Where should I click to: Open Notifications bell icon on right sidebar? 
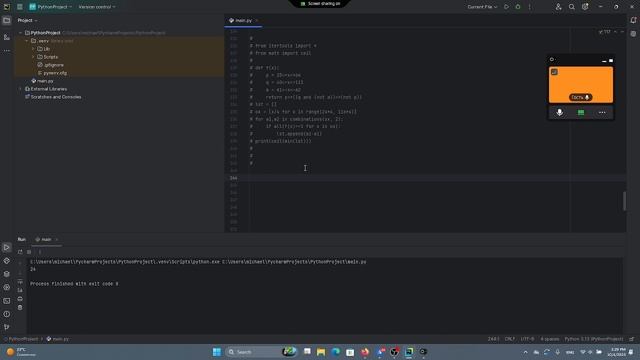[633, 20]
